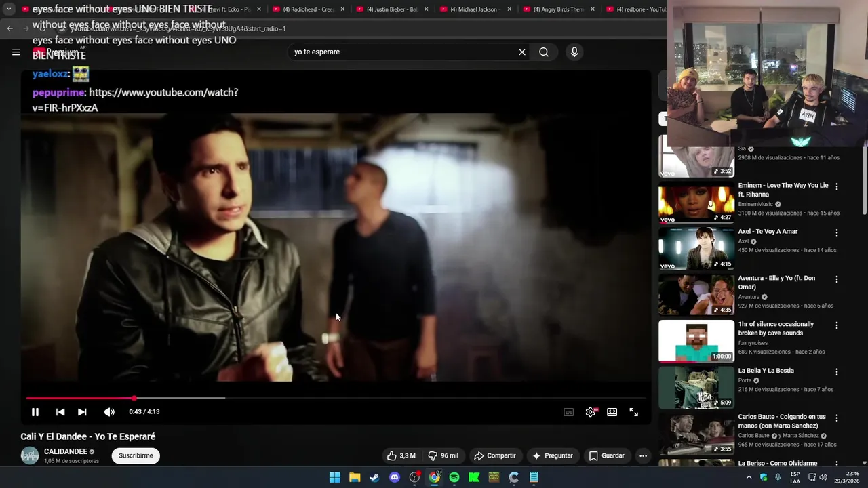
Task: Open Discord from taskbar
Action: (x=395, y=477)
